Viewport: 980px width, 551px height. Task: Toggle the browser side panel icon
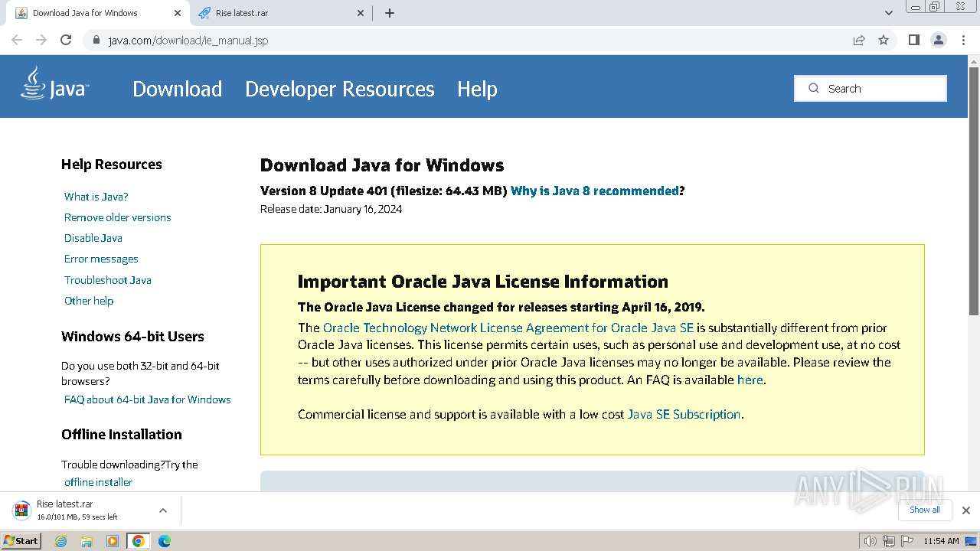913,40
